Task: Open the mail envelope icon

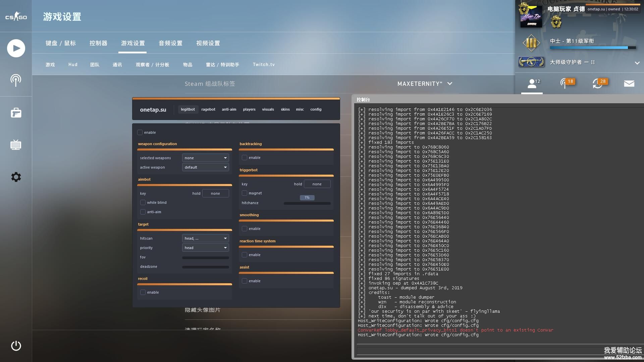Action: click(629, 83)
